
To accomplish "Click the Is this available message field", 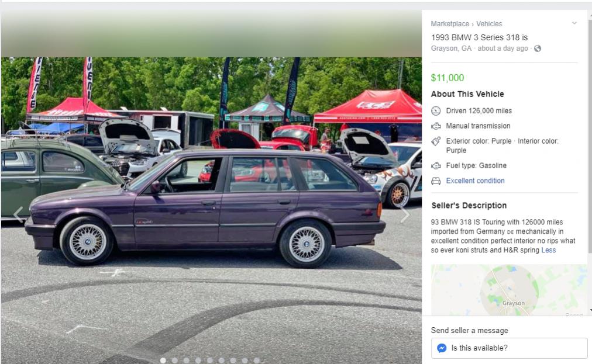I will (x=509, y=348).
